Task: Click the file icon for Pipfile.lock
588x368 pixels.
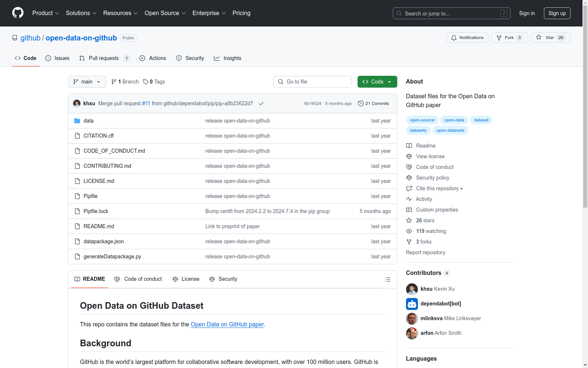Action: [x=77, y=211]
